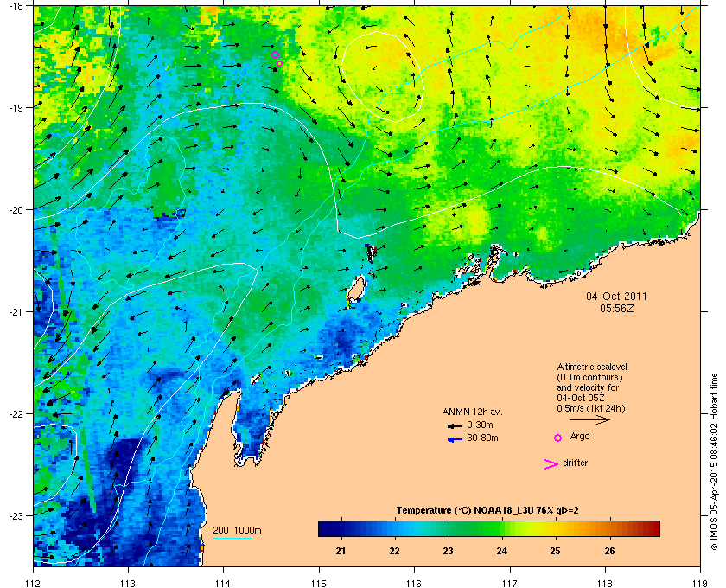Click the longitude axis label 118

(x=605, y=583)
